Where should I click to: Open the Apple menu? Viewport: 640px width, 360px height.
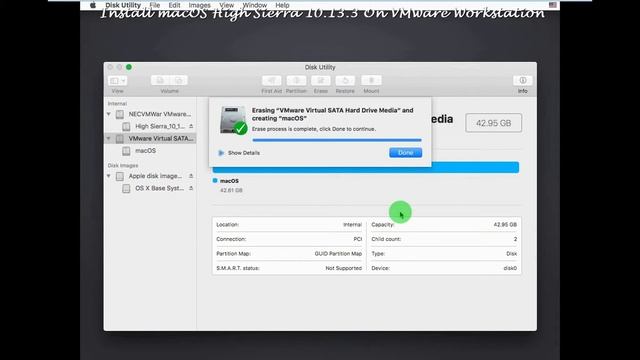(93, 5)
